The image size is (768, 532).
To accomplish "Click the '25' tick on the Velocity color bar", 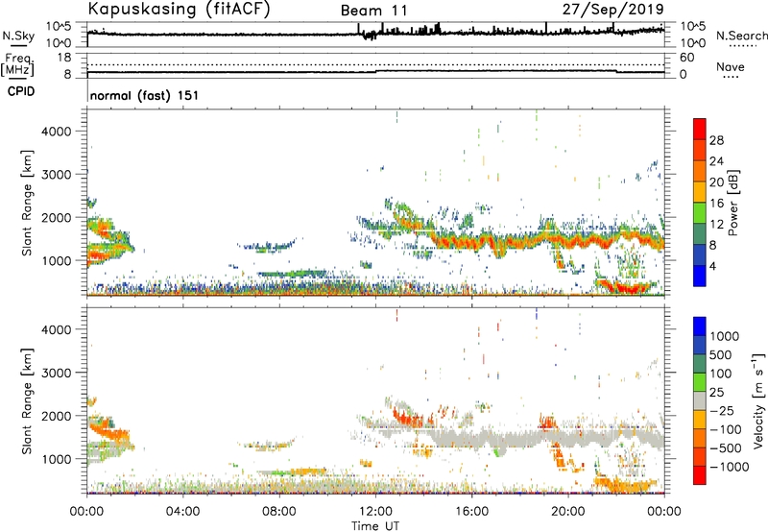I will click(716, 393).
